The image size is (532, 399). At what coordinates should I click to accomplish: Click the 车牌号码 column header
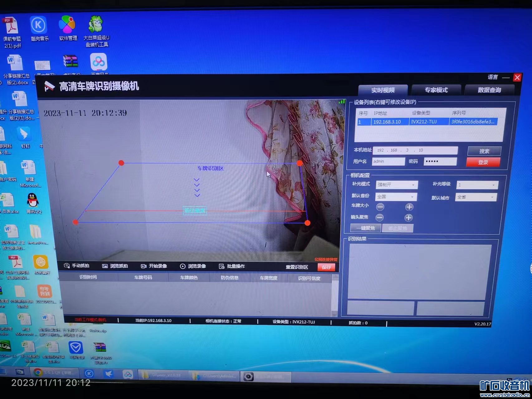(x=143, y=277)
